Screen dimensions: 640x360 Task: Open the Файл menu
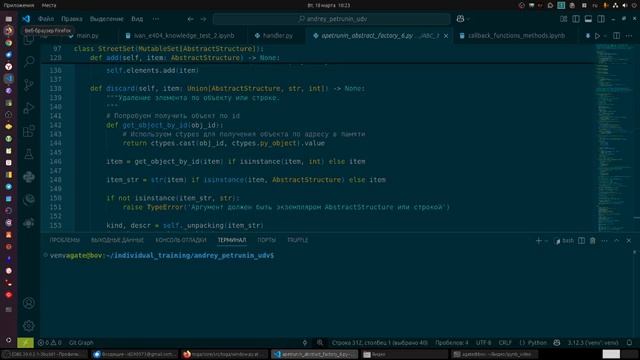[x=46, y=19]
